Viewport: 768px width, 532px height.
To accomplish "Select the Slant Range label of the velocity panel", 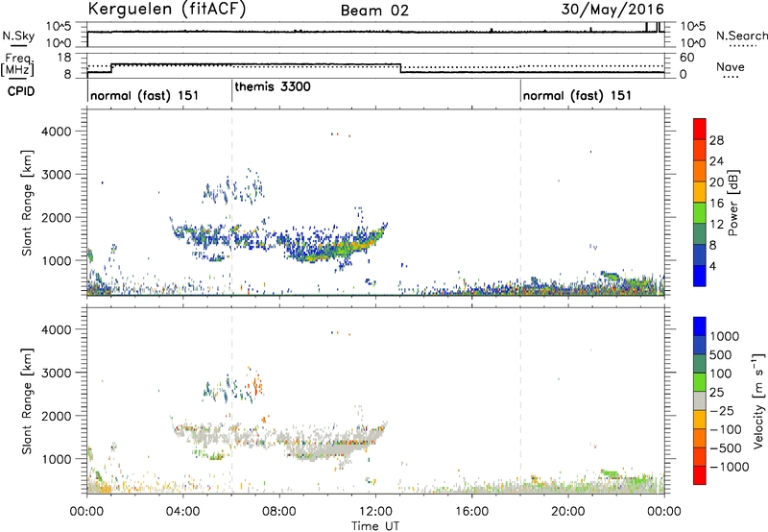I will click(x=27, y=401).
